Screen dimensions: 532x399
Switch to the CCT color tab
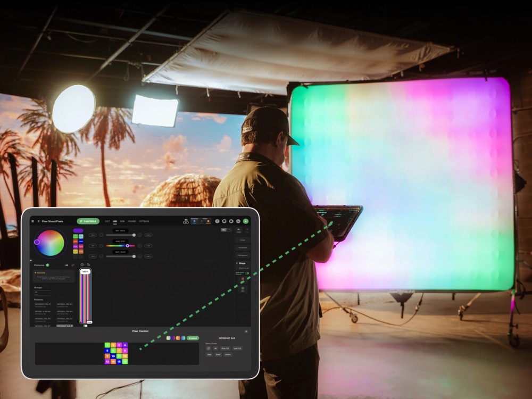pos(107,221)
